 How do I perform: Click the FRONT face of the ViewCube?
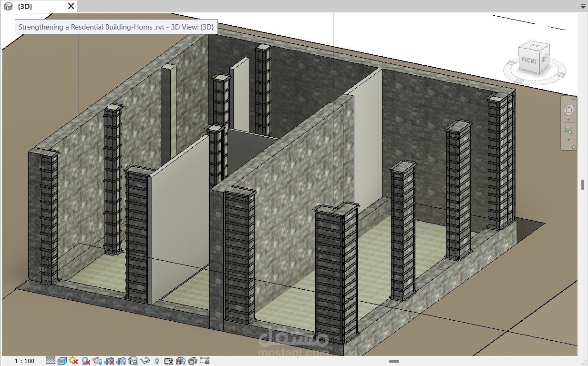pyautogui.click(x=529, y=61)
